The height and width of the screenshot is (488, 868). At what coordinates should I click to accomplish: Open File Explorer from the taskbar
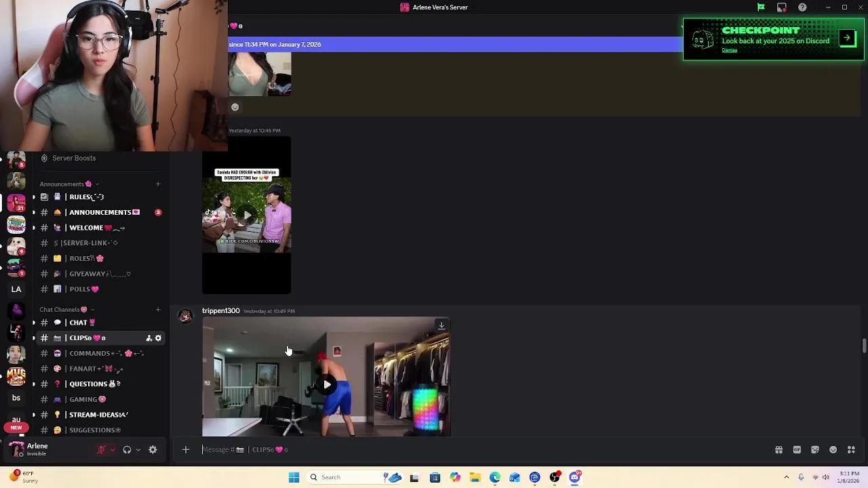(x=475, y=477)
